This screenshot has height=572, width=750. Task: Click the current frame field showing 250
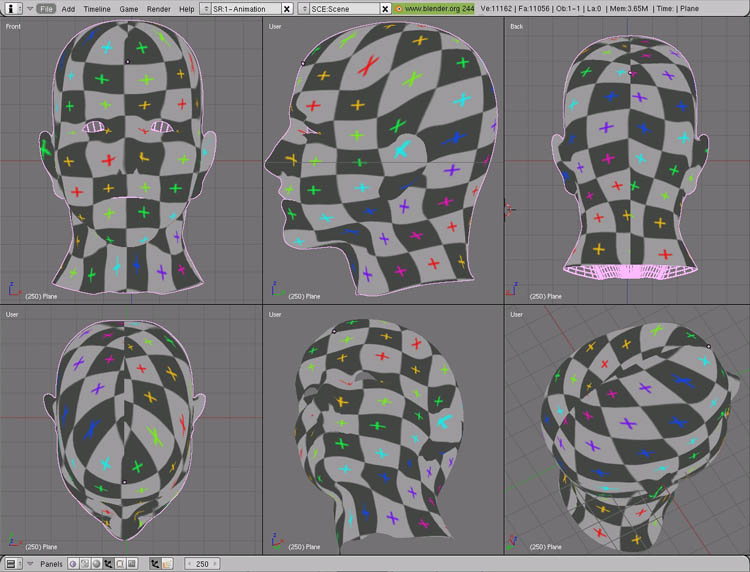[202, 564]
